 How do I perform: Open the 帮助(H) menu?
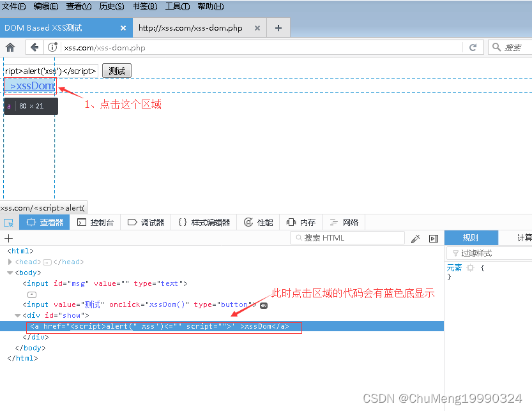click(211, 6)
